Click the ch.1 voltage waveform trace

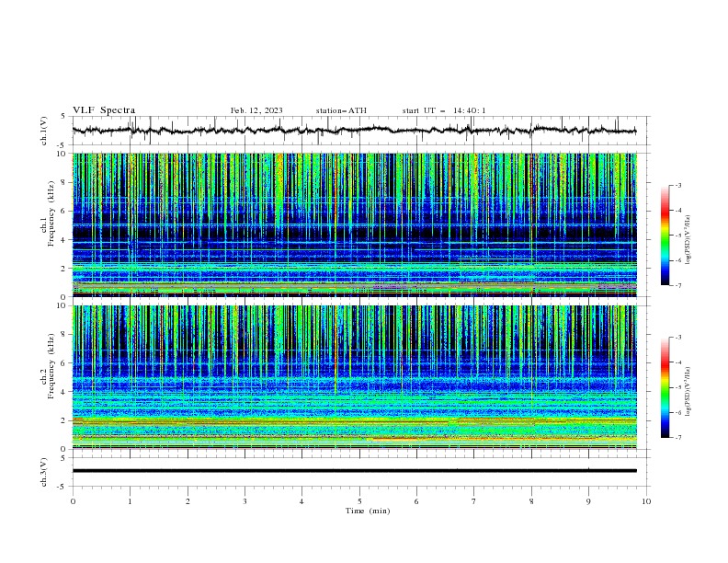[354, 131]
